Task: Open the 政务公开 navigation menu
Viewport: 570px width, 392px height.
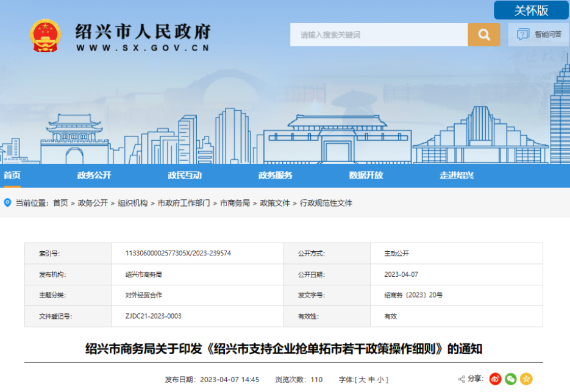Action: pyautogui.click(x=94, y=176)
